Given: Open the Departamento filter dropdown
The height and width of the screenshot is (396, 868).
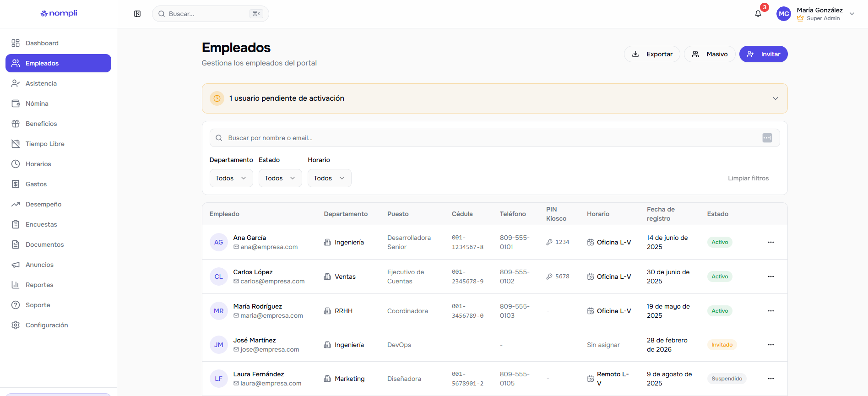Looking at the screenshot, I should (x=231, y=178).
